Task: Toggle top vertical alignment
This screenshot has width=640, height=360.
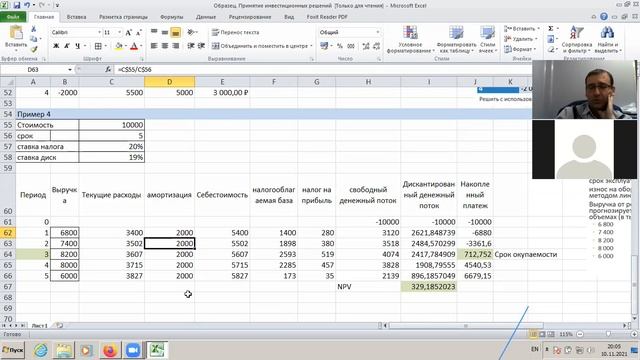Action: click(154, 32)
